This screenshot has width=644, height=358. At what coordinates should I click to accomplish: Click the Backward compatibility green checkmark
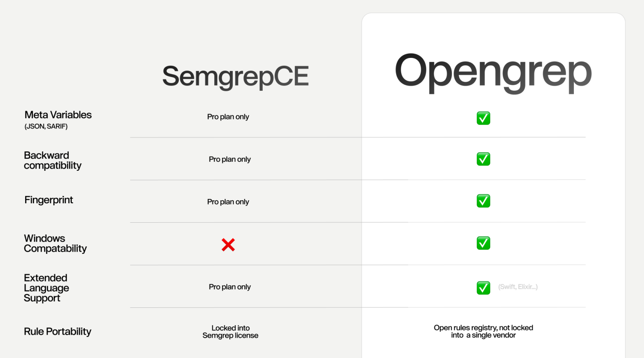pyautogui.click(x=483, y=159)
